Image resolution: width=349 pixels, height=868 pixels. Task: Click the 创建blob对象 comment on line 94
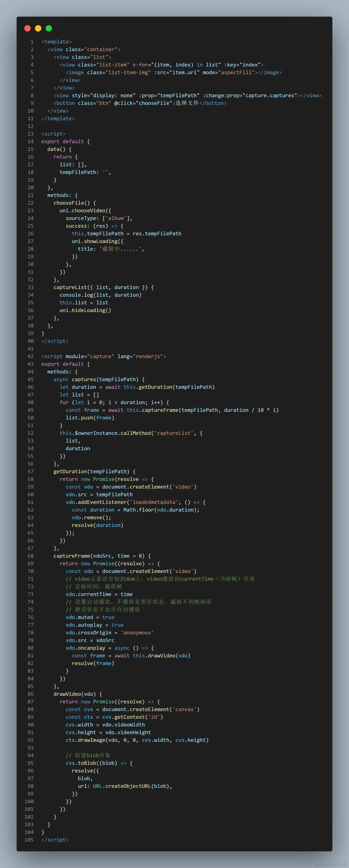[x=89, y=755]
